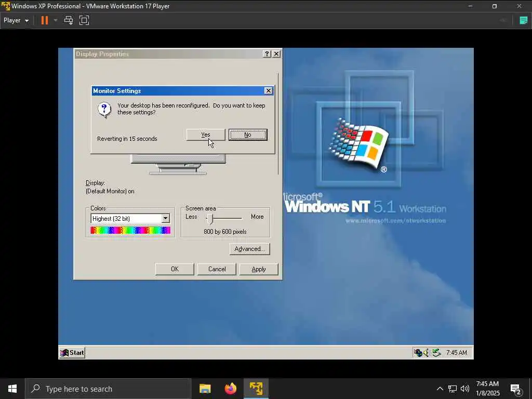Launch Firefox from host taskbar
532x399 pixels.
230,389
